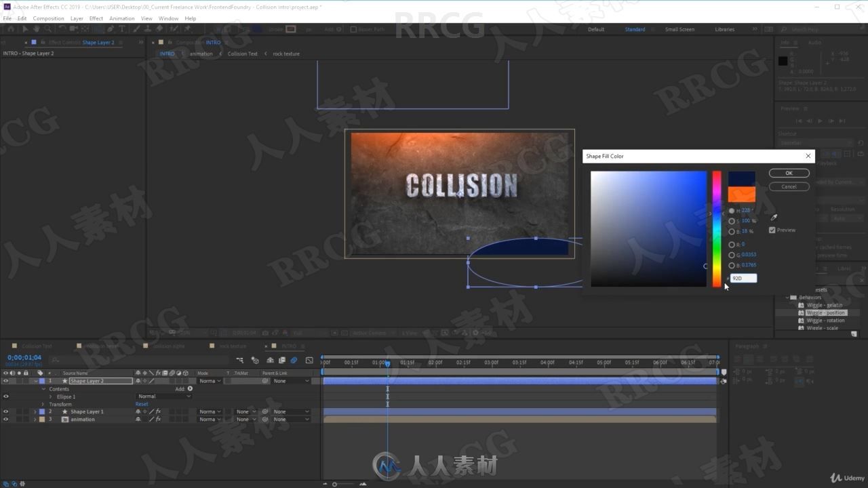
Task: Hide Shape Layer 1 with eye icon
Action: pos(5,411)
